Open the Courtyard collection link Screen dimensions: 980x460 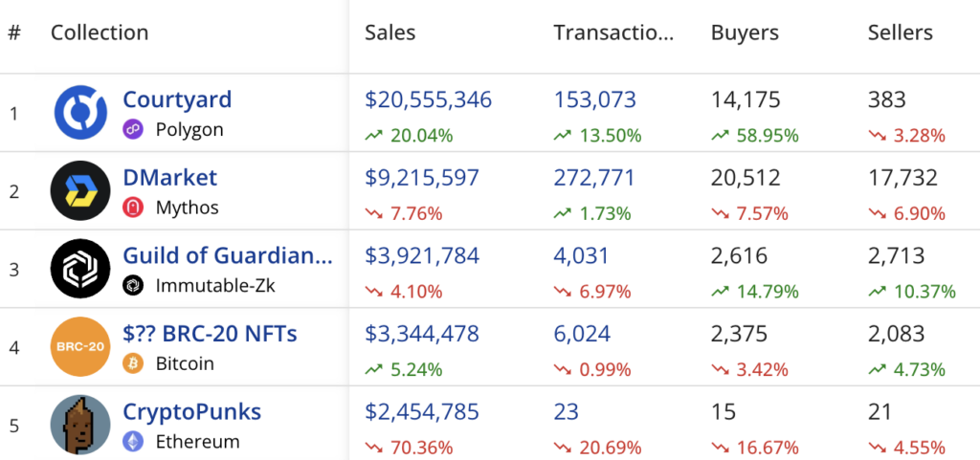point(177,99)
